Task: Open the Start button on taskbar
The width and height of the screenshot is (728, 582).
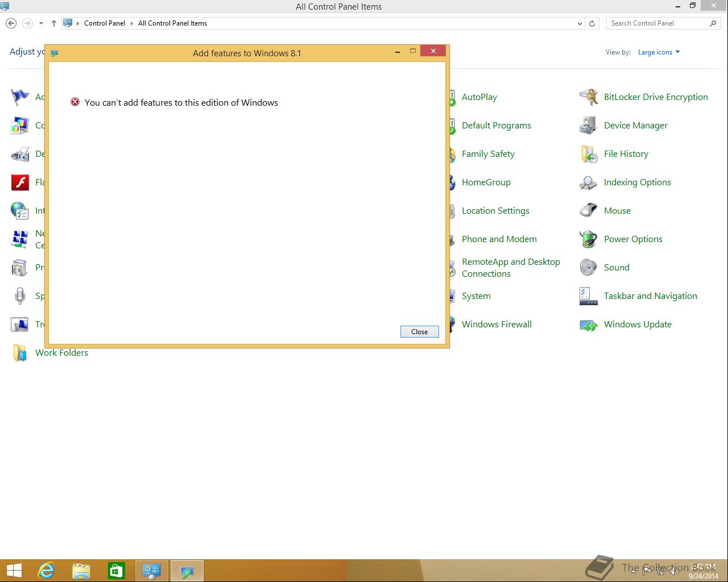Action: click(14, 571)
